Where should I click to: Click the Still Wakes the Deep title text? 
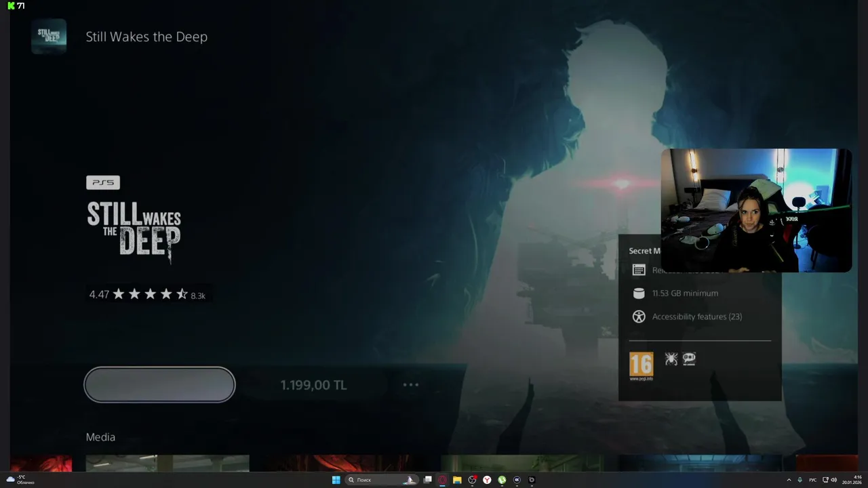click(x=146, y=37)
